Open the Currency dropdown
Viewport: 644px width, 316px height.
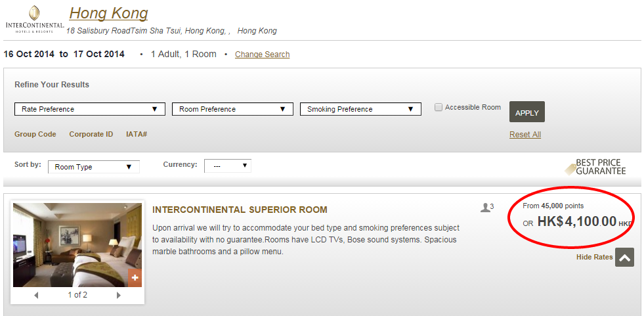228,166
